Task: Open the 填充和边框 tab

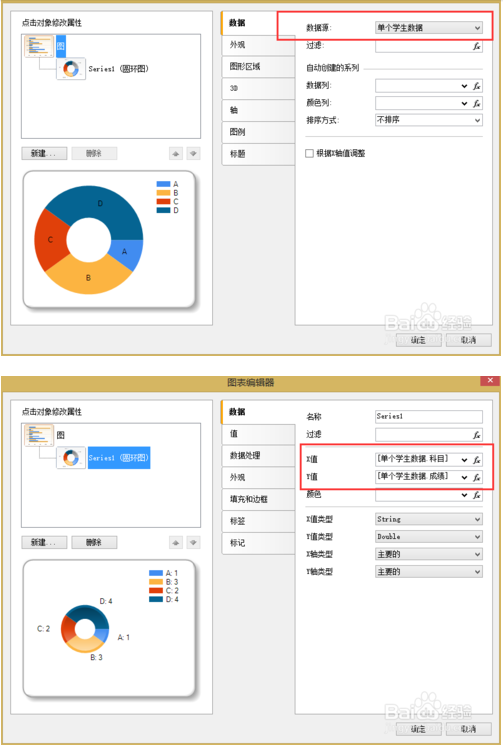Action: pos(258,499)
